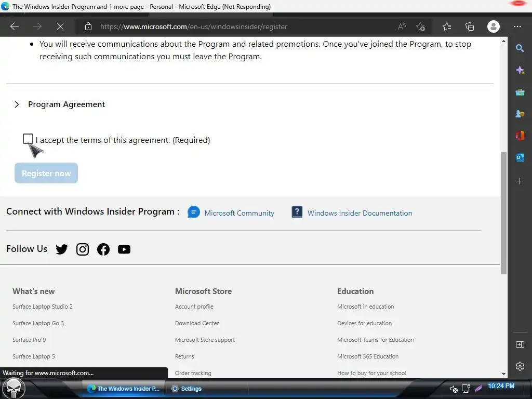532x399 pixels.
Task: Open the Surface Laptop Studio 2 link
Action: [x=43, y=307]
